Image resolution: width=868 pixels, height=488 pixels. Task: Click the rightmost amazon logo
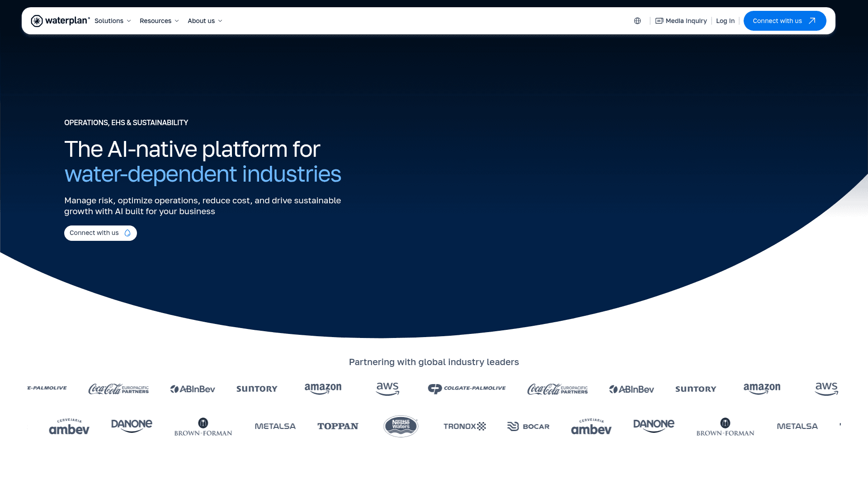tap(762, 389)
